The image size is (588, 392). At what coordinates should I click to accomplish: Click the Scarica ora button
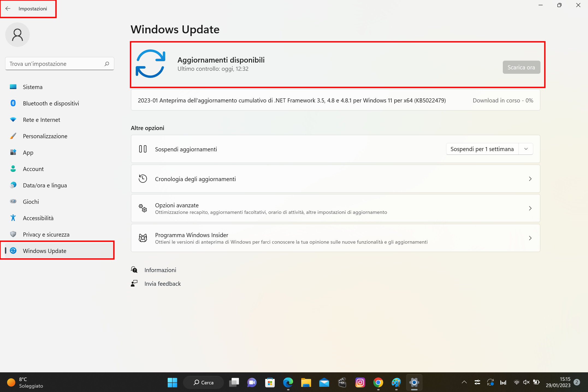[521, 67]
